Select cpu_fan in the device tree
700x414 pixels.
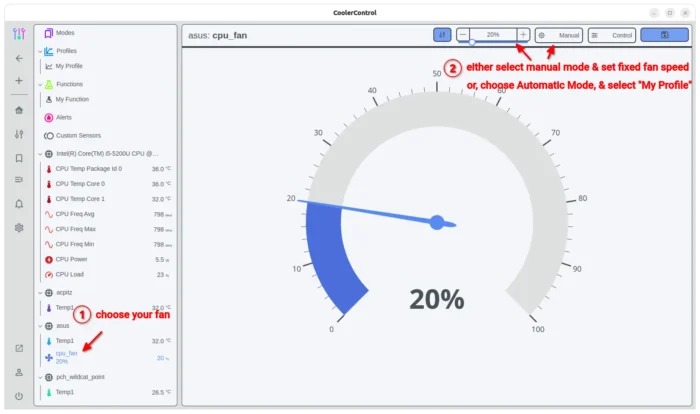pyautogui.click(x=66, y=354)
